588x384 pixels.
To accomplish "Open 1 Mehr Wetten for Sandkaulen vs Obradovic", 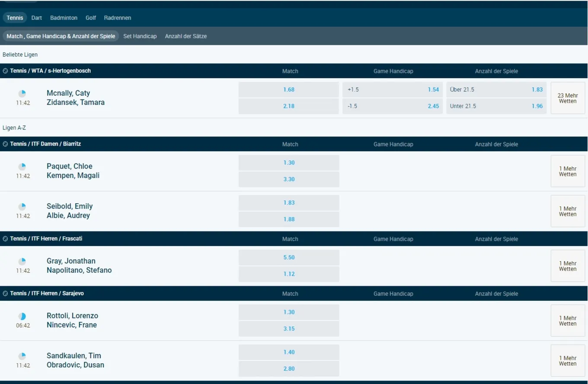I will (568, 361).
